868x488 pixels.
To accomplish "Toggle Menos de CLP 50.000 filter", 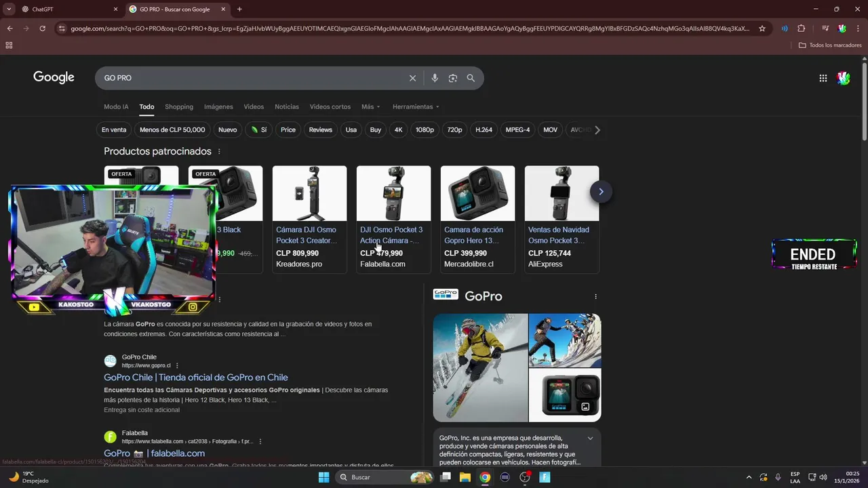I will tap(172, 129).
